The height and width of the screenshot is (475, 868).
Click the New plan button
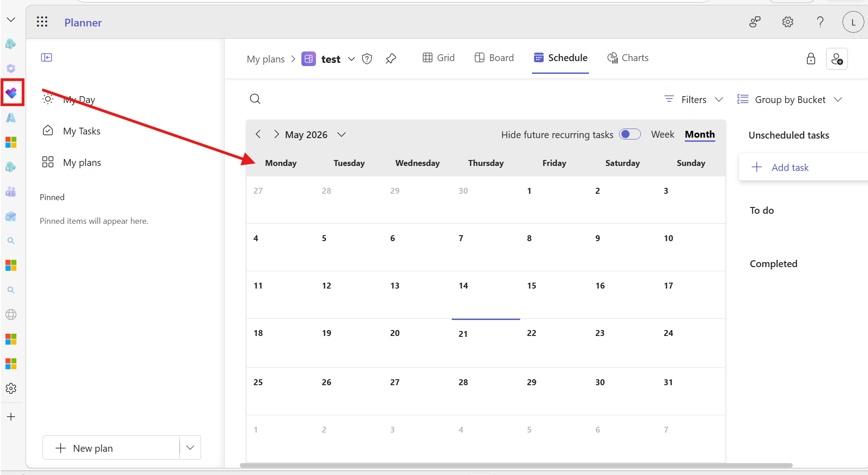[x=111, y=448]
